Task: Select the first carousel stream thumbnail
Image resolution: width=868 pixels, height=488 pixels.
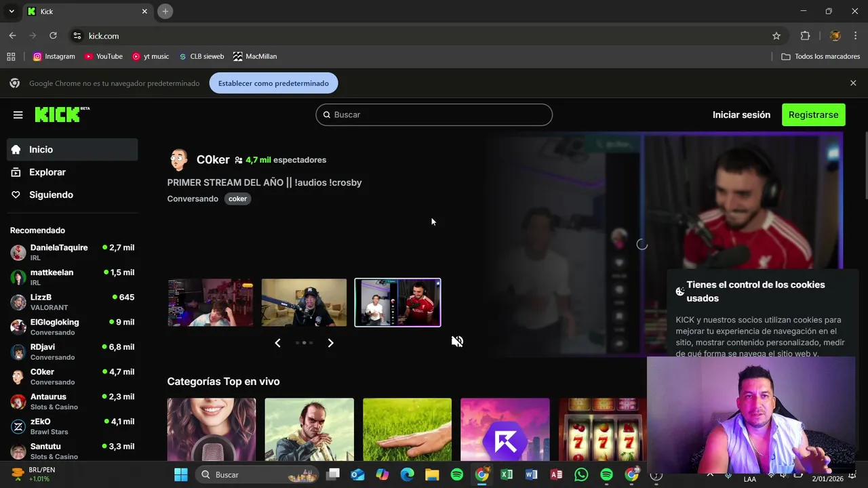Action: click(x=210, y=302)
